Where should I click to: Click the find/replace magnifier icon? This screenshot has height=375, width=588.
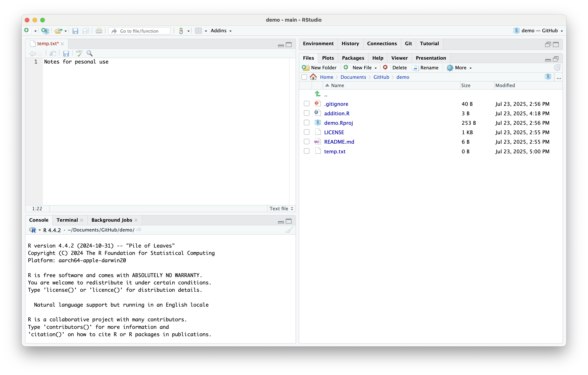tap(90, 53)
